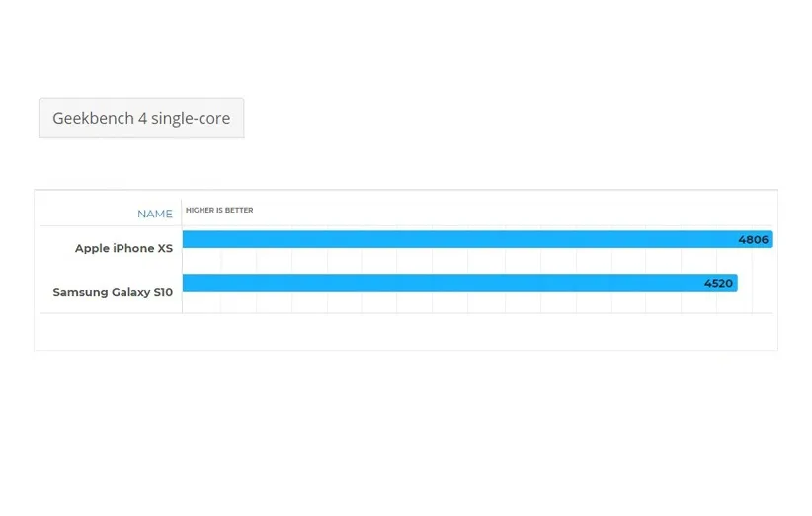This screenshot has height=516, width=812.
Task: Click 'single-core' text on the benchmark button
Action: pyautogui.click(x=191, y=118)
